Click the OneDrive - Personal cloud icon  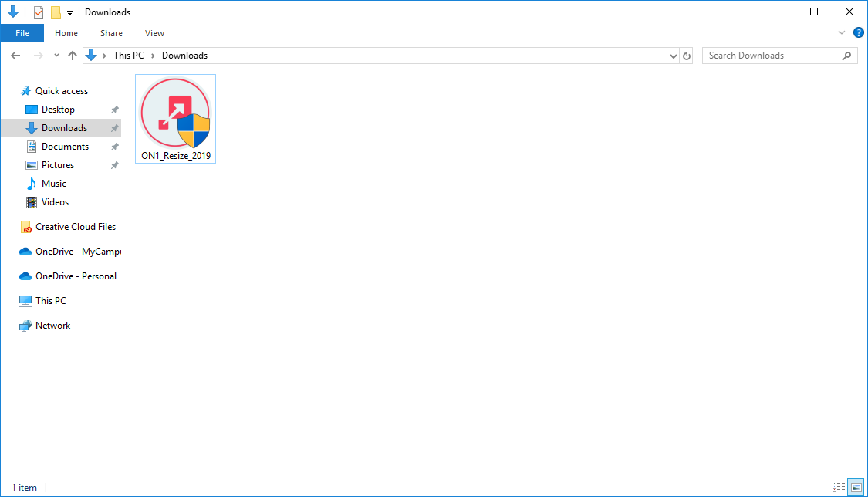(25, 276)
